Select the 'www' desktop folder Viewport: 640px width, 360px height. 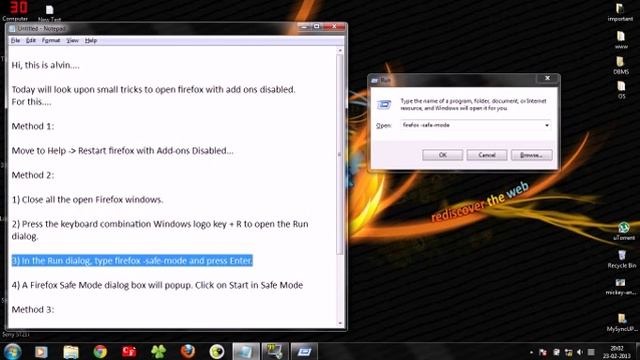621,40
